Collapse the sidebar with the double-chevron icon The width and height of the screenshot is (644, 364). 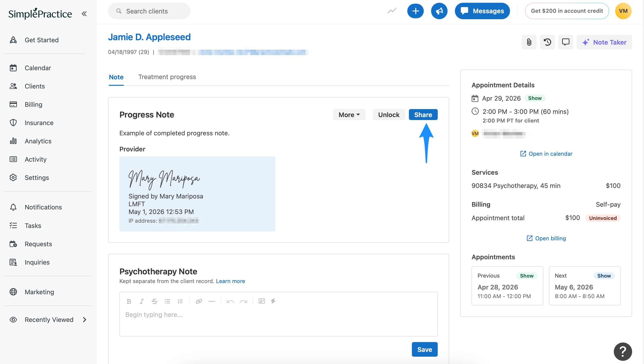tap(84, 13)
